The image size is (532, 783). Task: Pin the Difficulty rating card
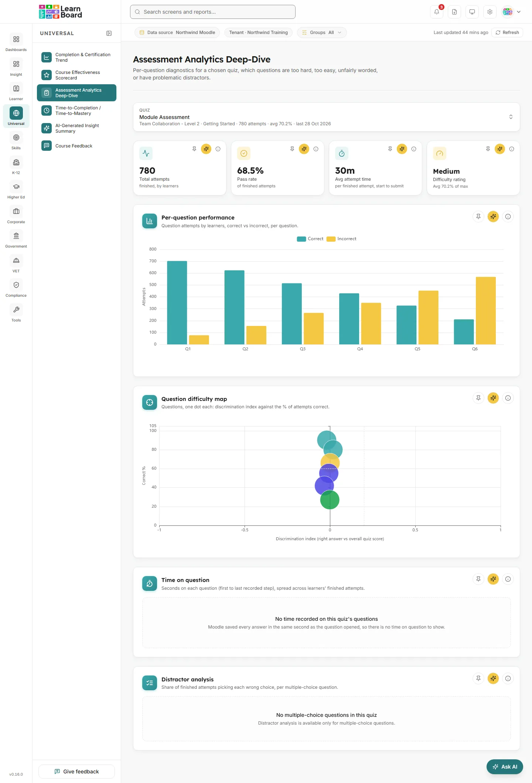[x=488, y=149]
